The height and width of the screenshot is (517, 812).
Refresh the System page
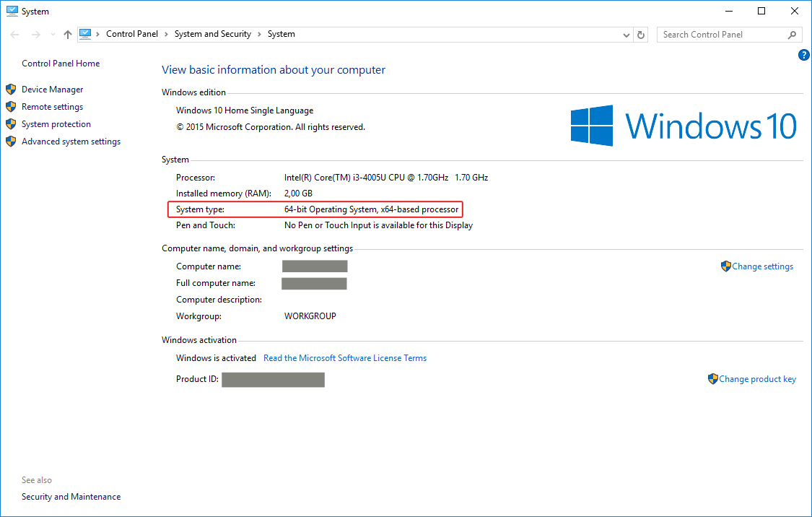click(641, 35)
